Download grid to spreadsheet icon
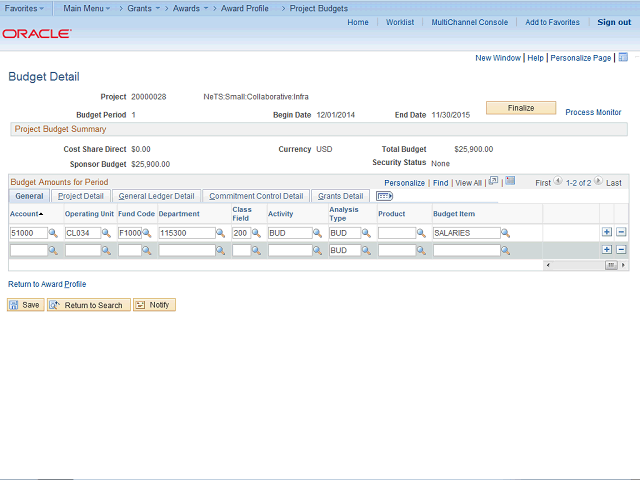The height and width of the screenshot is (480, 640). point(510,182)
